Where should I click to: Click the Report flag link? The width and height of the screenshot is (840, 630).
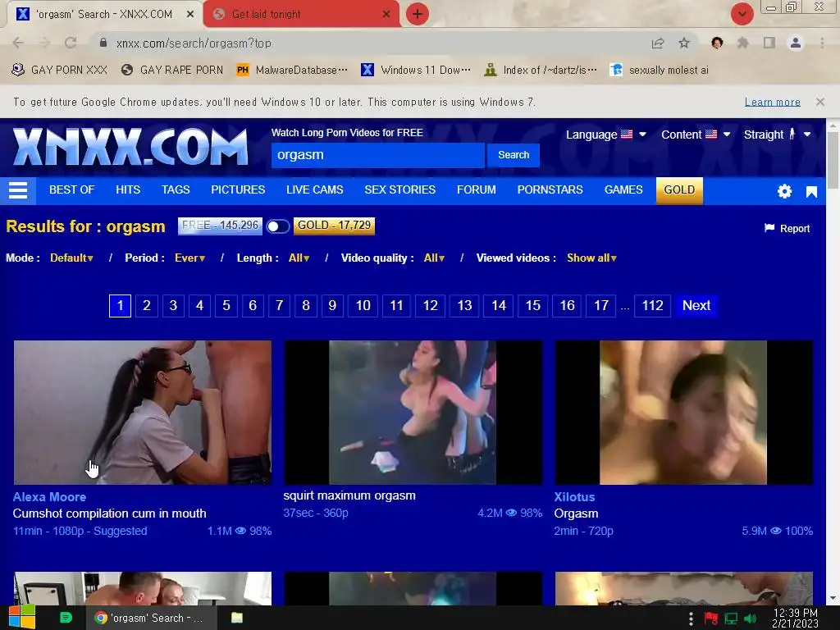[787, 229]
